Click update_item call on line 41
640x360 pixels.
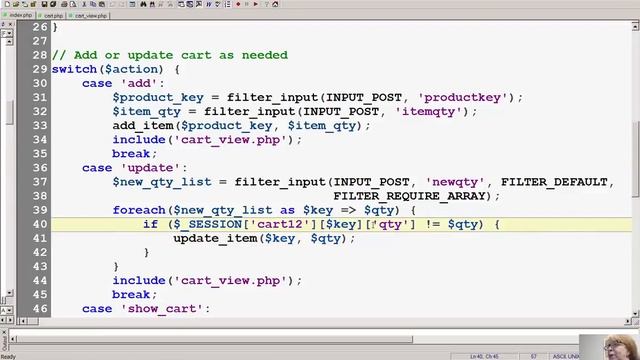(x=215, y=238)
